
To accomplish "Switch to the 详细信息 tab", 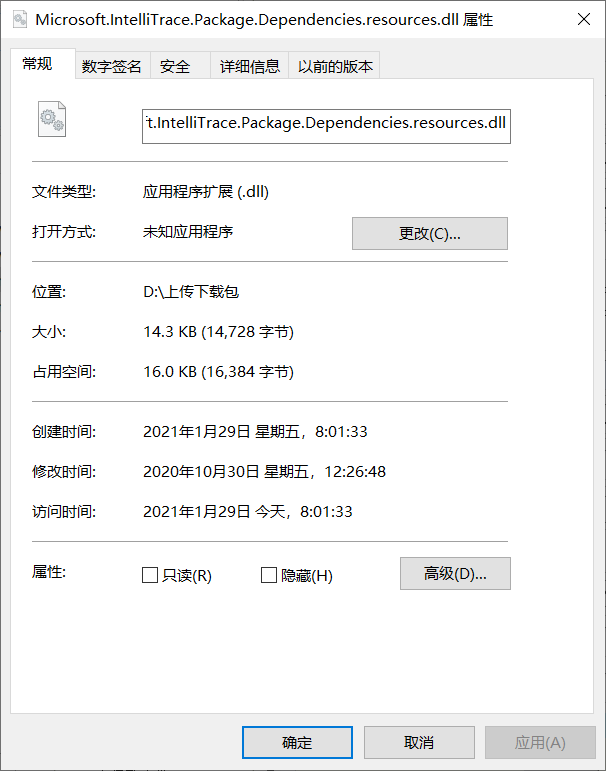I will pyautogui.click(x=250, y=66).
